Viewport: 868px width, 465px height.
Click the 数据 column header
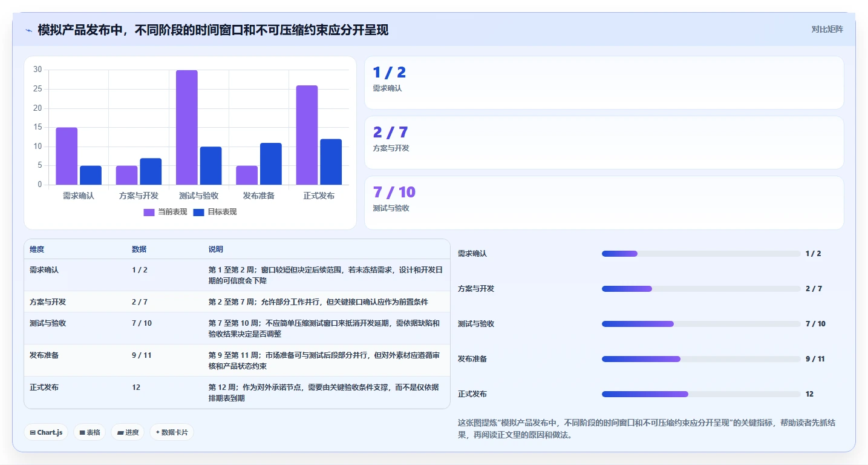[139, 249]
